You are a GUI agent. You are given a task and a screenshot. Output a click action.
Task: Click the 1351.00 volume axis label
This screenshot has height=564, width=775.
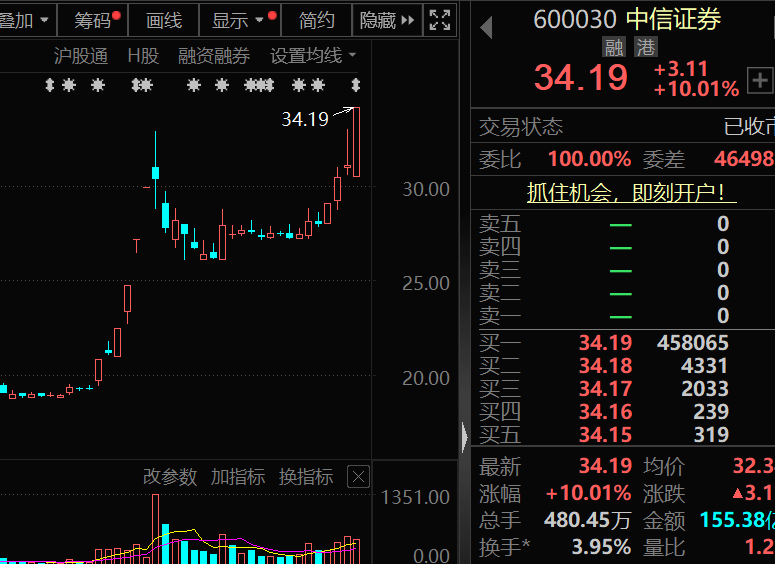pos(415,497)
